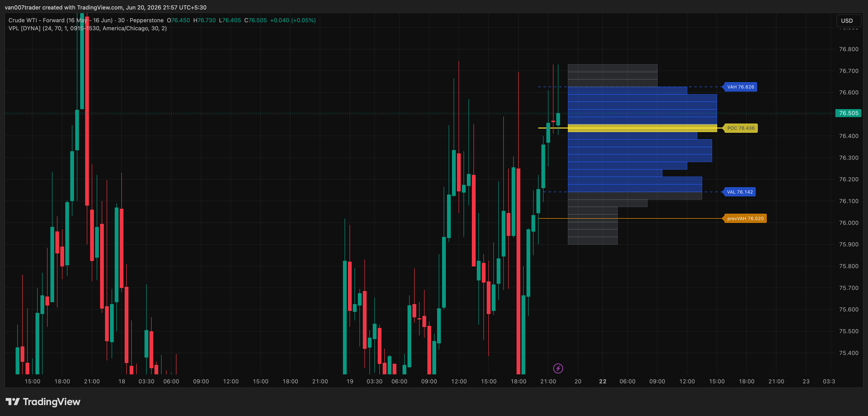Click the open value 76.450
This screenshot has height=416, width=868.
pyautogui.click(x=181, y=20)
